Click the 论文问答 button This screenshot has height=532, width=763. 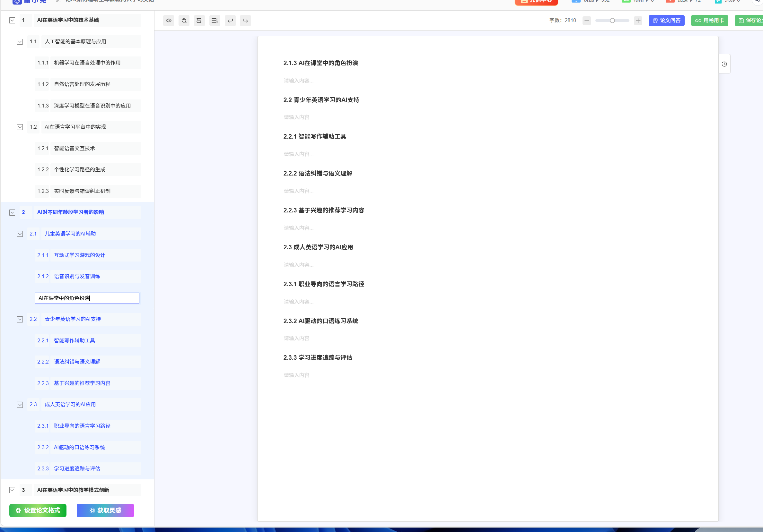pos(666,21)
